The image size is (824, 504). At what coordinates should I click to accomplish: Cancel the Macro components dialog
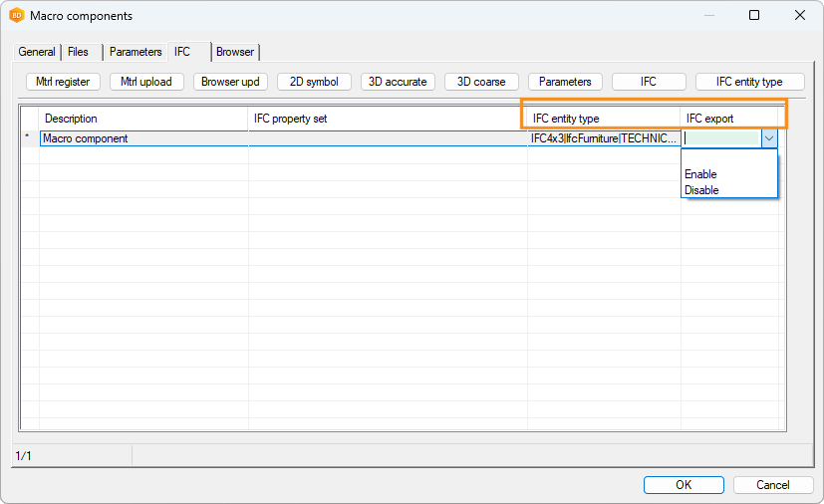click(773, 485)
